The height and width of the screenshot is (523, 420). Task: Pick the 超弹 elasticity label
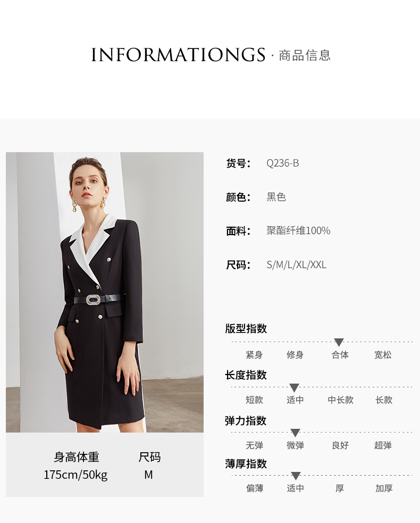click(383, 445)
